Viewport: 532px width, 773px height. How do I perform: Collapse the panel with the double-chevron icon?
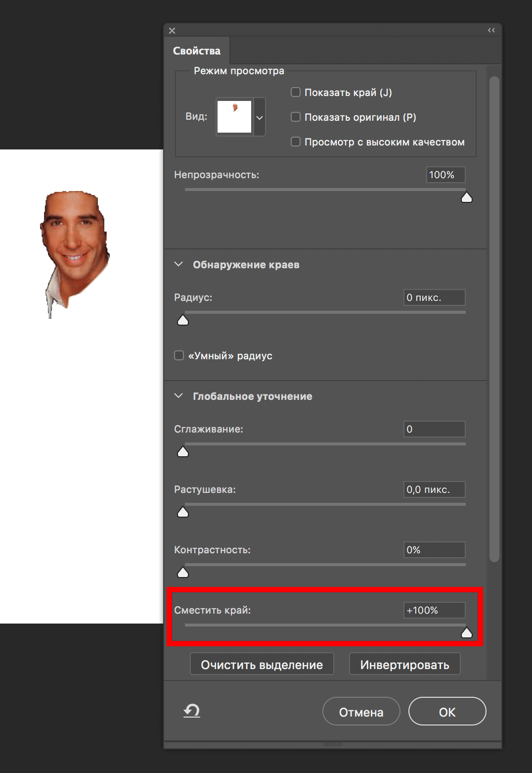(491, 30)
